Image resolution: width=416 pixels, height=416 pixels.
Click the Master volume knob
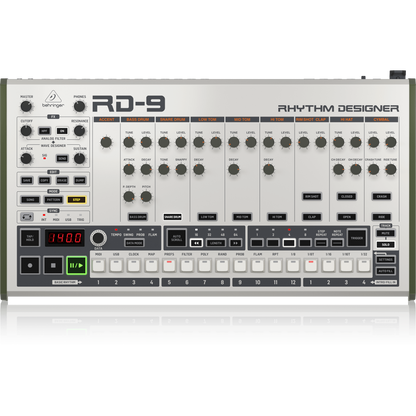[26, 106]
